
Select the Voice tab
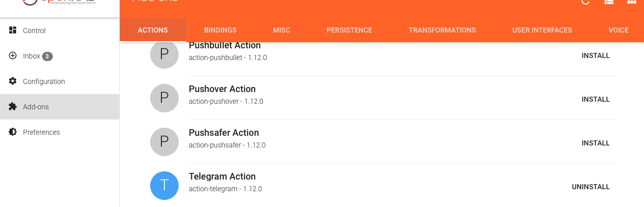[x=618, y=31]
